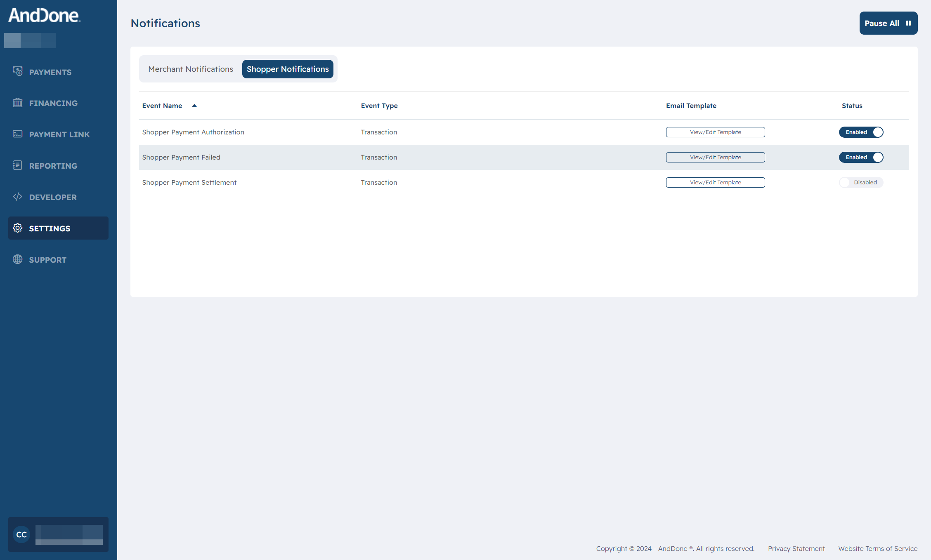The image size is (931, 560).
Task: Open View/Edit Template for Payment Authorization
Action: [715, 132]
